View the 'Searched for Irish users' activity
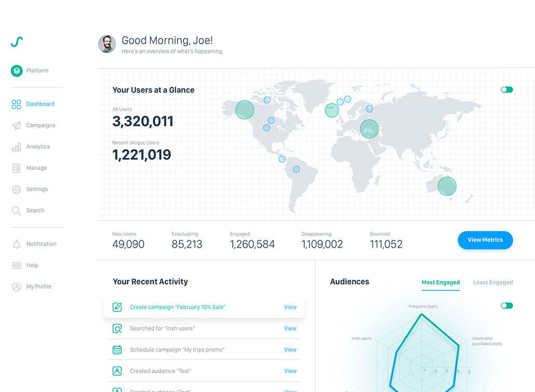This screenshot has width=535, height=392. point(290,328)
